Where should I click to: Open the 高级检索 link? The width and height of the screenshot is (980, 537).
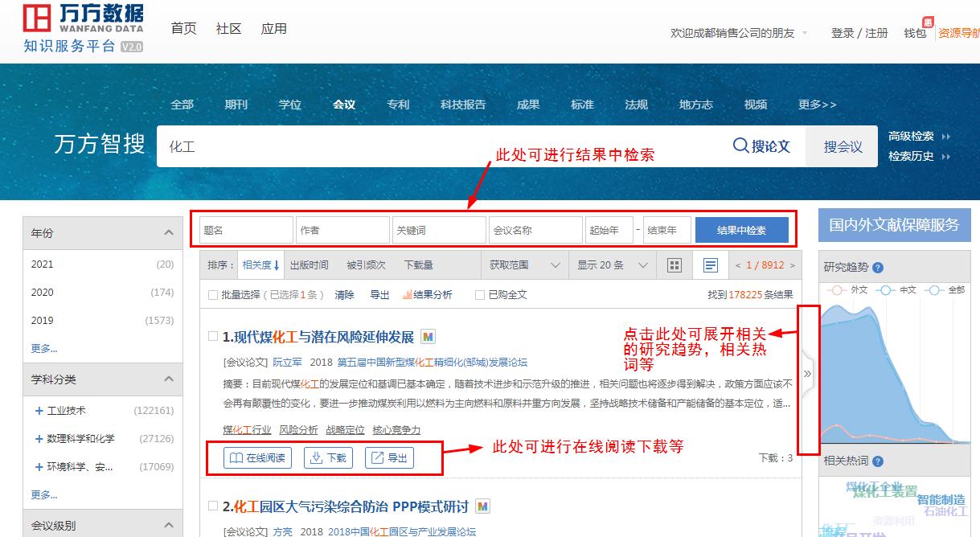(911, 136)
